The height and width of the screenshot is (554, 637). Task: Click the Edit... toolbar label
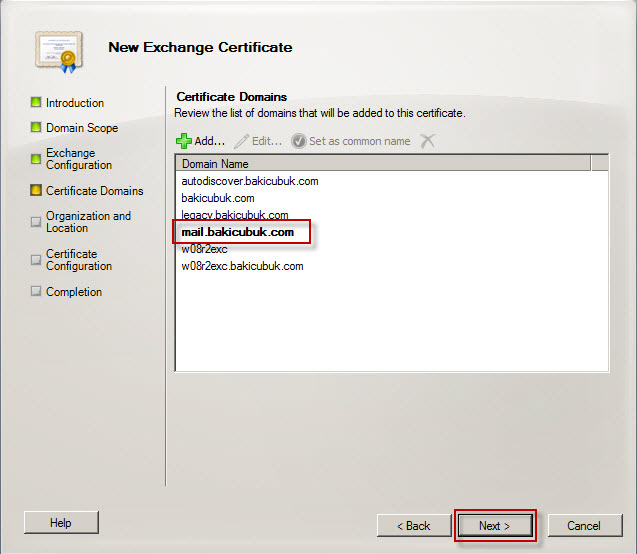267,141
